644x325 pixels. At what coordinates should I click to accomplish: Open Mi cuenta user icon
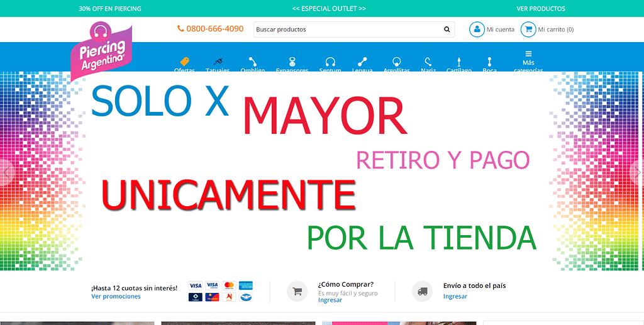[477, 30]
